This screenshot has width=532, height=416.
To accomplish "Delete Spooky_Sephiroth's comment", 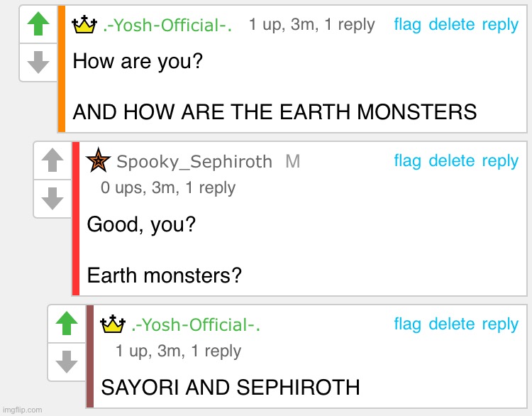I will 451,161.
